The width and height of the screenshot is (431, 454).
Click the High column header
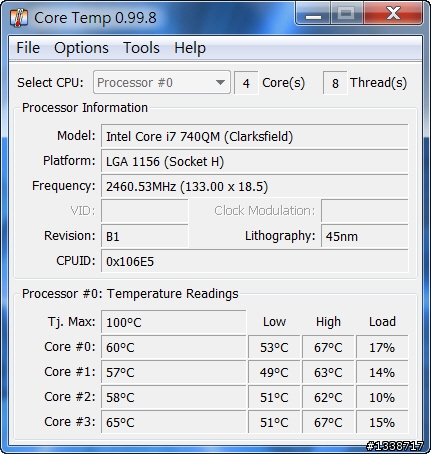point(328,322)
